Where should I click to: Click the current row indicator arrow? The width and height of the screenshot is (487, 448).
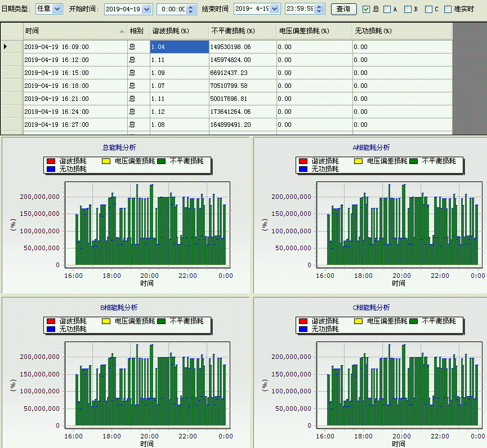[x=6, y=47]
